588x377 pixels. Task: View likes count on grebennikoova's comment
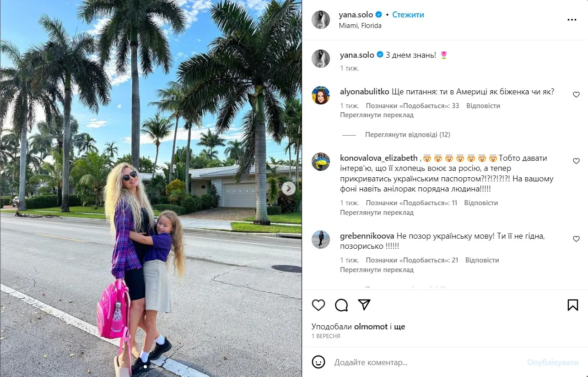412,260
